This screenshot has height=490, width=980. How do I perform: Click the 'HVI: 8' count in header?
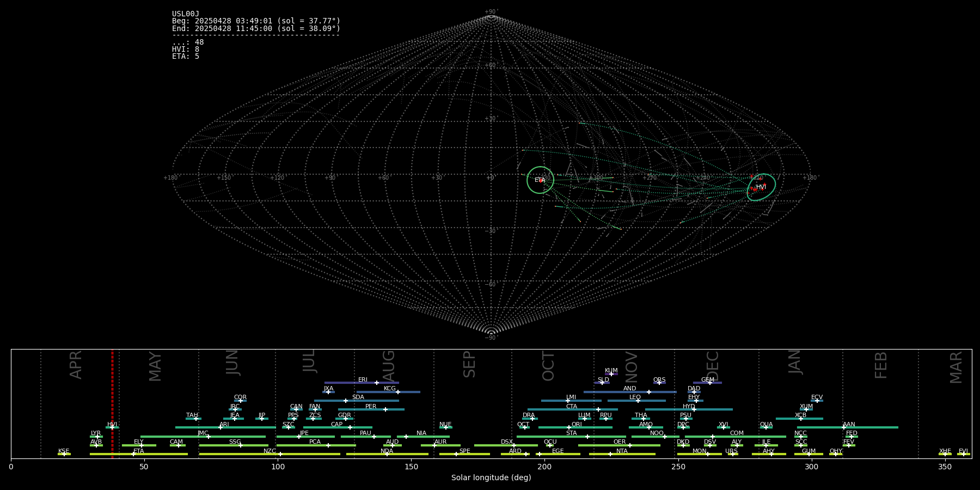[x=186, y=50]
